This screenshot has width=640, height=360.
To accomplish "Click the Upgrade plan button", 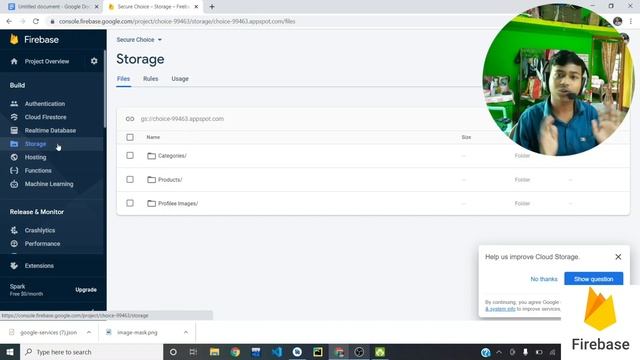I will (86, 290).
